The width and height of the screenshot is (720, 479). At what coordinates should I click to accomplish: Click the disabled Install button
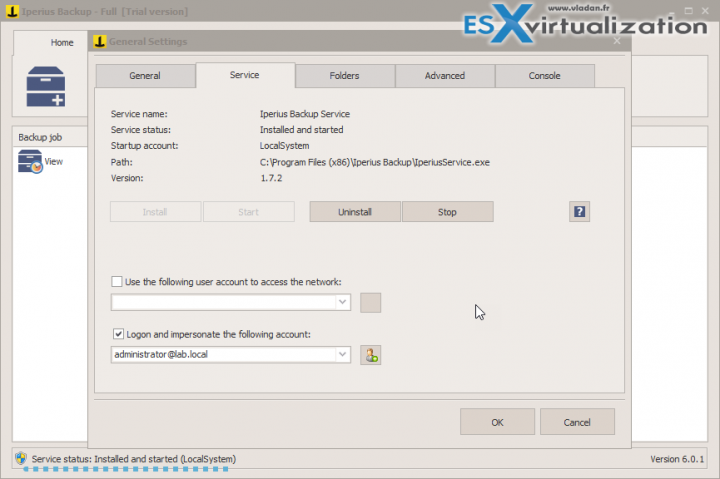pos(155,212)
